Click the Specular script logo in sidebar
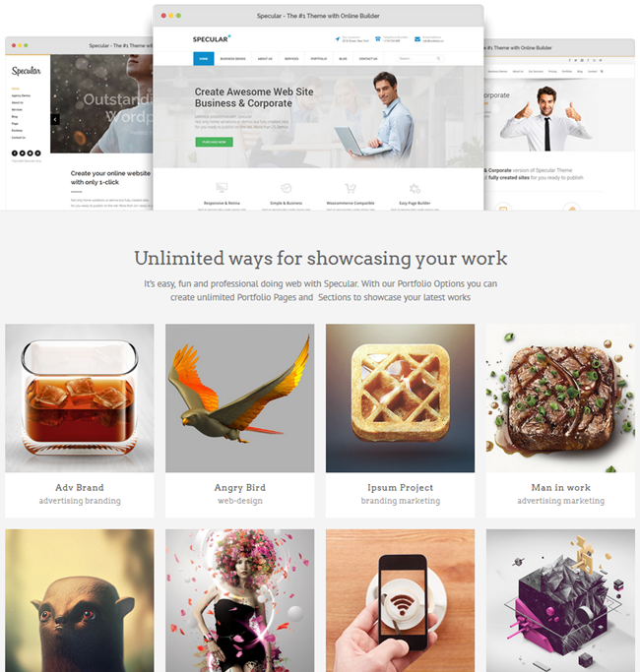This screenshot has width=640, height=672. point(27,71)
